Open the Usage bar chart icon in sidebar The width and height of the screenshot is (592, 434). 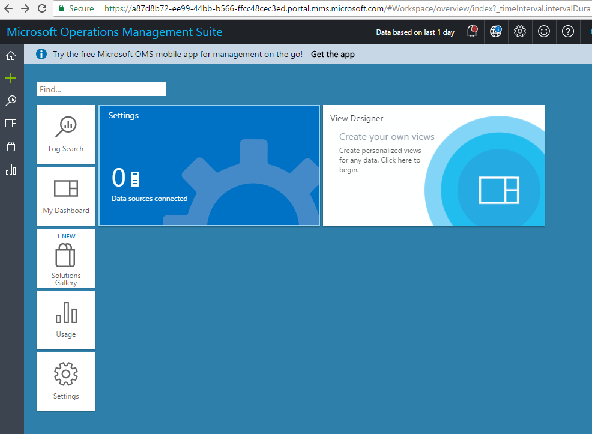pyautogui.click(x=11, y=170)
